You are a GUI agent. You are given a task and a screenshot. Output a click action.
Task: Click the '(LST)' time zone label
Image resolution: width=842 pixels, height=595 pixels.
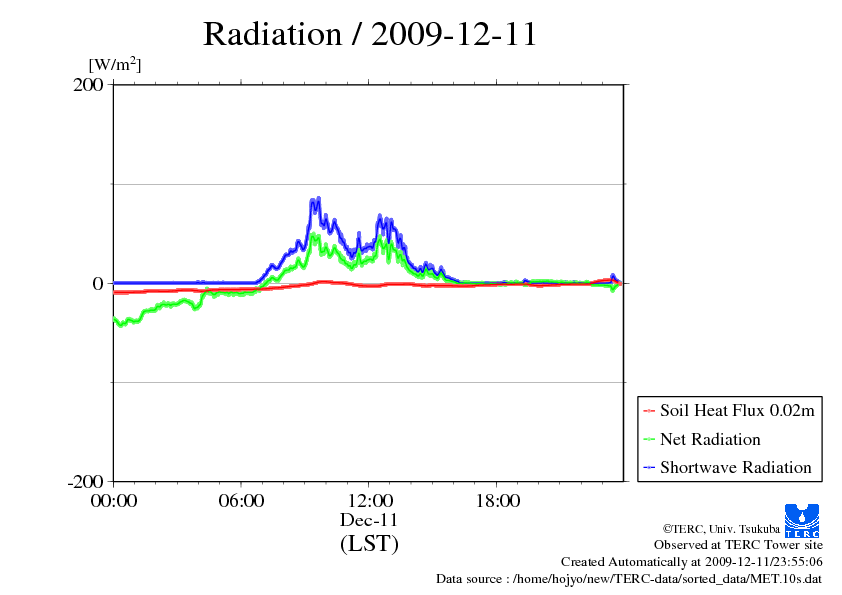point(369,543)
